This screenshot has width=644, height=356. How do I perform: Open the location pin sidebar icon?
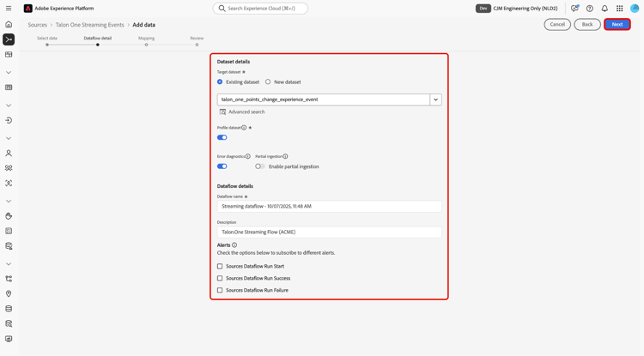[x=9, y=293]
